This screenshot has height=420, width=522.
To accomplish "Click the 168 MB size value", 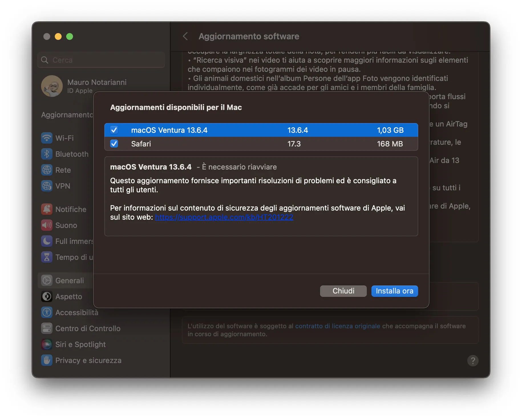I will pyautogui.click(x=390, y=144).
